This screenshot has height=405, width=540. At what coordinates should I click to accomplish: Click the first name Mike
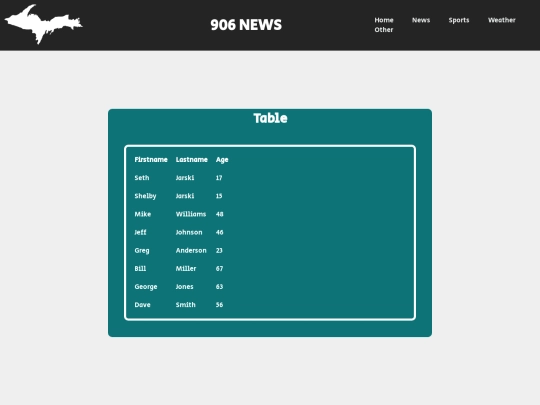pyautogui.click(x=143, y=214)
